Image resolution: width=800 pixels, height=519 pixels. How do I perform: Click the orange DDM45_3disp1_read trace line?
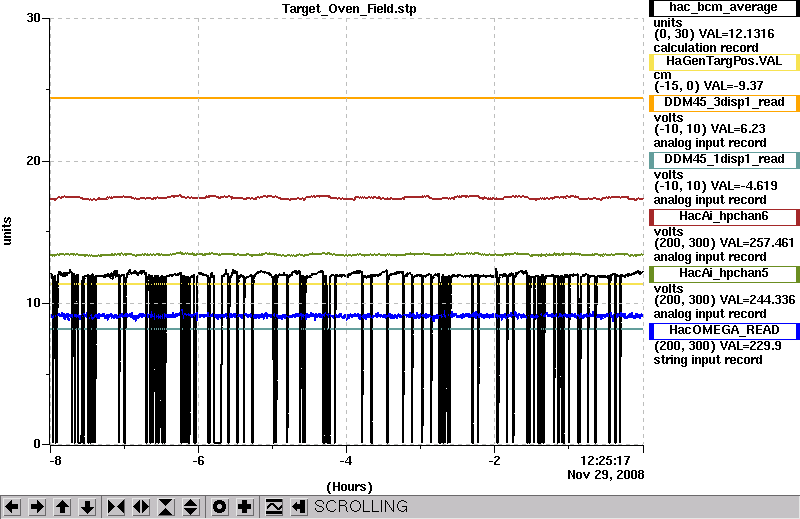pos(347,98)
